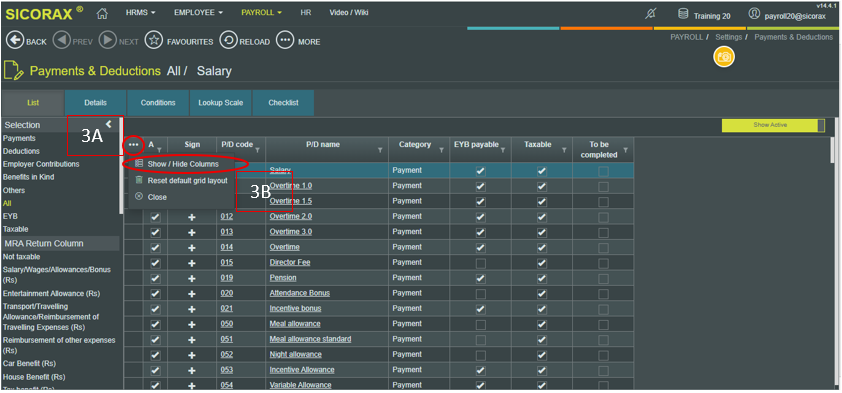
Task: Open Meal allowance standard link
Action: pyautogui.click(x=310, y=339)
